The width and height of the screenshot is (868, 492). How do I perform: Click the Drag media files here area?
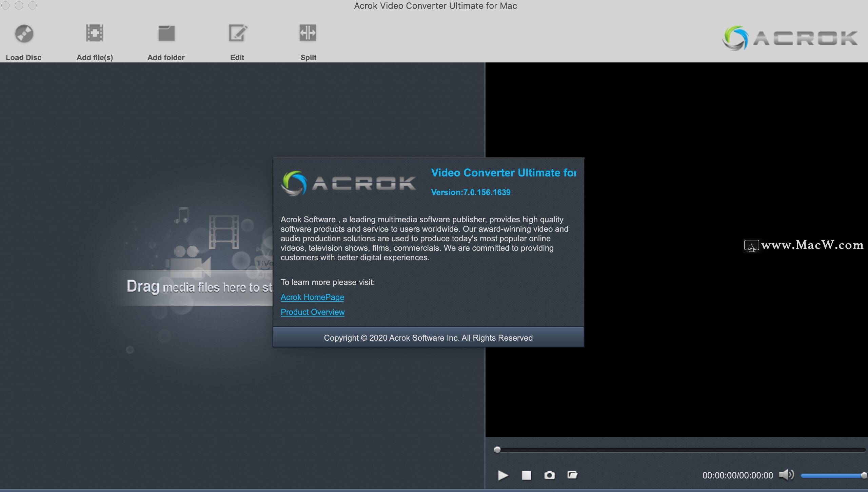click(199, 287)
